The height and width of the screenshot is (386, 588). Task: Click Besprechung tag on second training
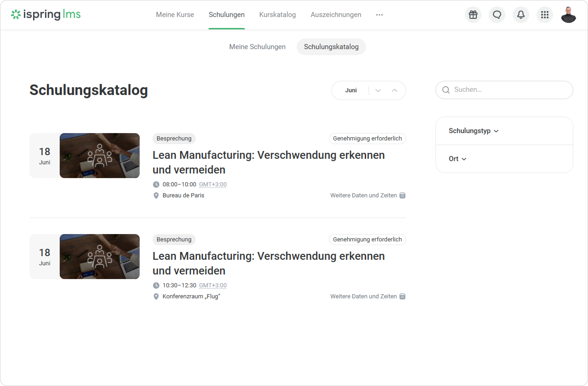click(x=174, y=239)
